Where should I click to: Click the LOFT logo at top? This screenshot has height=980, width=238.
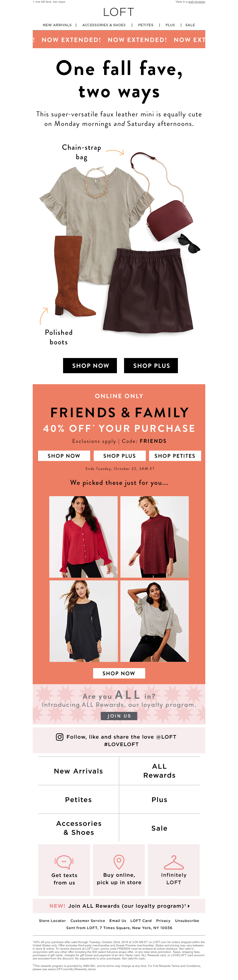[119, 12]
